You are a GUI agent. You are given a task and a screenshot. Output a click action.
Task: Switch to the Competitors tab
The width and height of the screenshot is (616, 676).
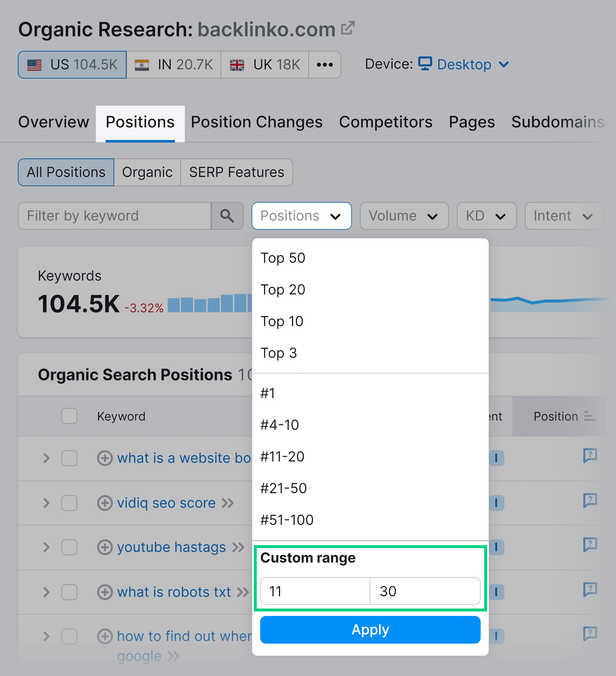click(386, 122)
